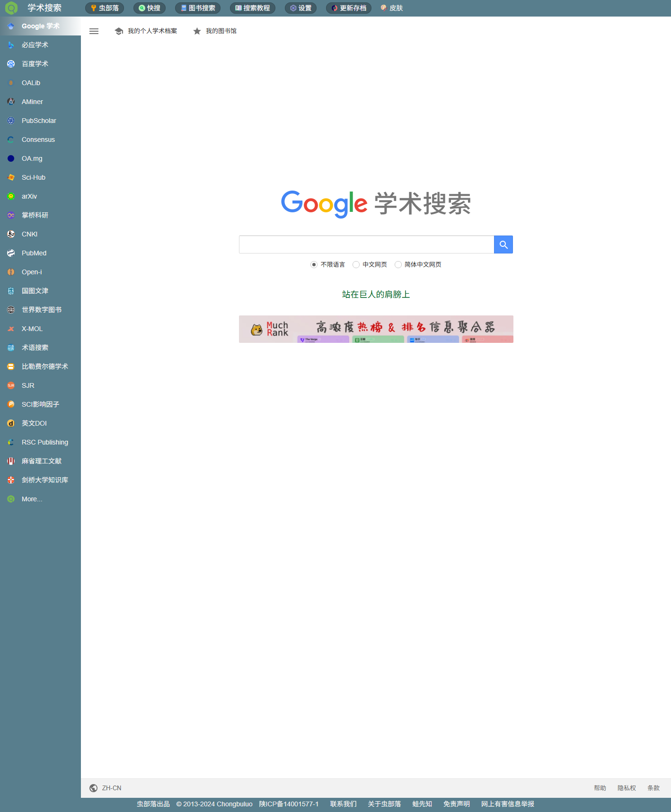Click the 关于虫部落 footer link

(384, 804)
